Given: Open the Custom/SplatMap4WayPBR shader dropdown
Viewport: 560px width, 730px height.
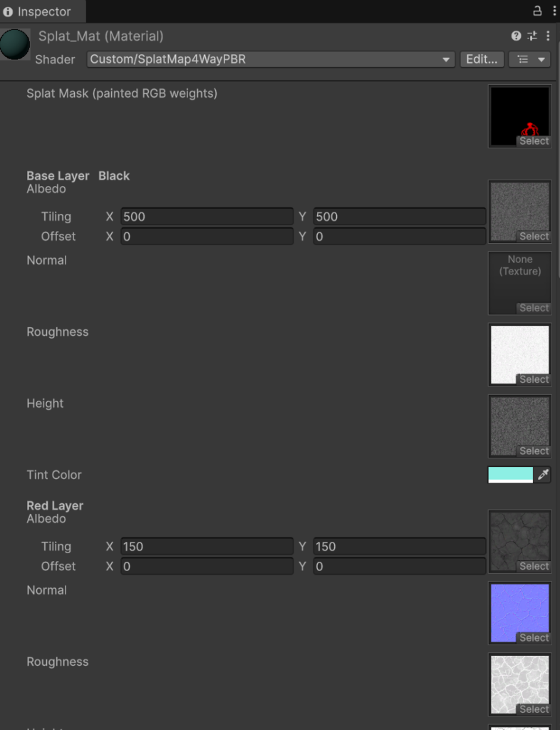Looking at the screenshot, I should (x=271, y=59).
